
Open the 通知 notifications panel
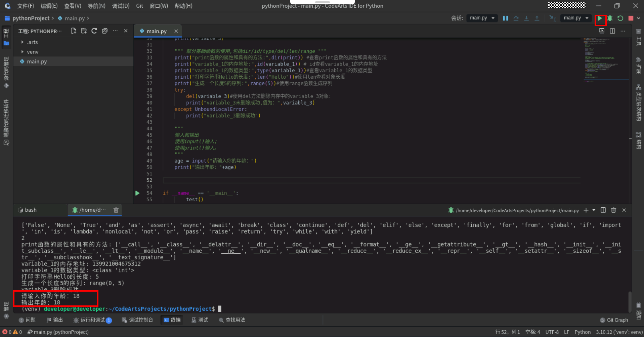638,311
